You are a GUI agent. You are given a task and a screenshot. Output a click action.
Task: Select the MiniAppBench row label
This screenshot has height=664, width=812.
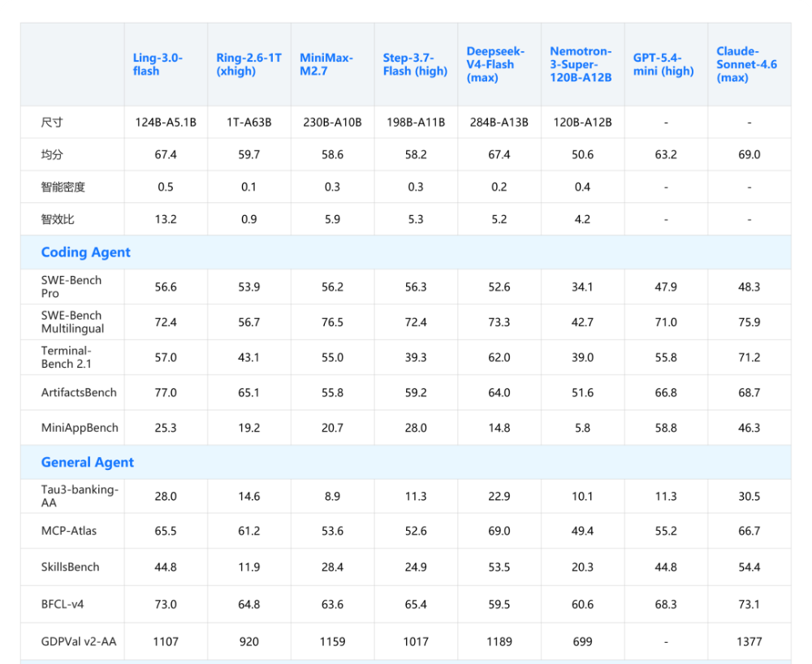point(80,428)
